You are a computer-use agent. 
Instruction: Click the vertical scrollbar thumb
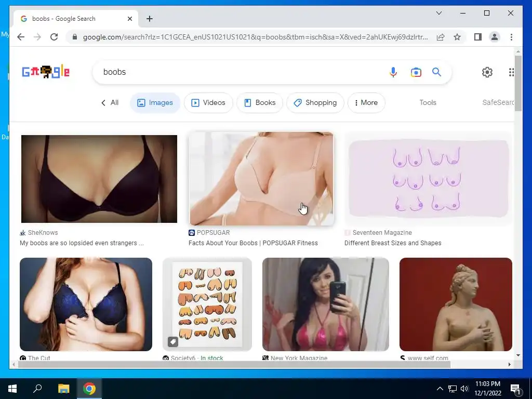pos(518,84)
